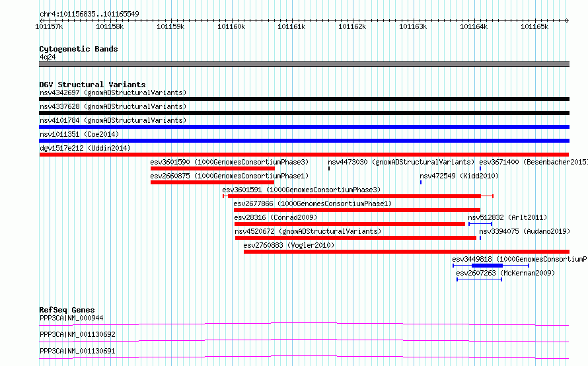Click the blue bar under nsv1011351
The height and width of the screenshot is (366, 588).
coord(304,141)
